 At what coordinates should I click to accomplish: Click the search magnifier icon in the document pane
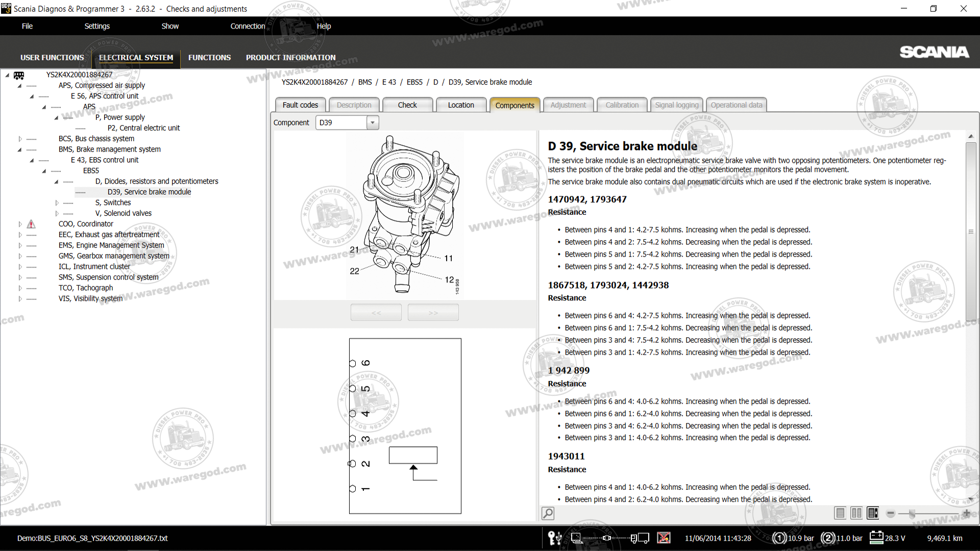[548, 513]
